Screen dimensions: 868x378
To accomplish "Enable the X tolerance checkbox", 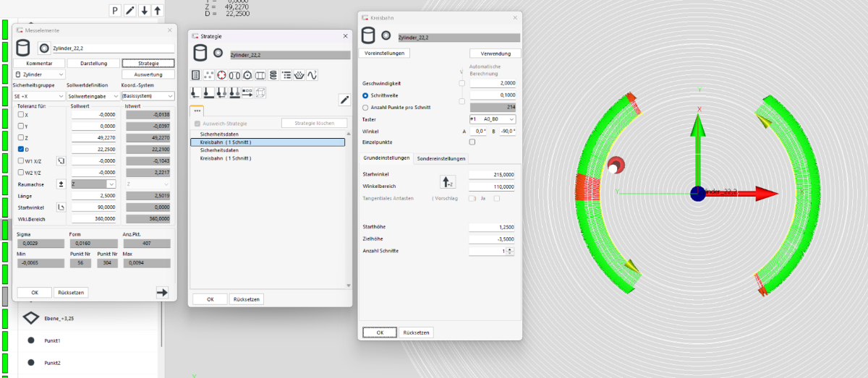I will 21,115.
